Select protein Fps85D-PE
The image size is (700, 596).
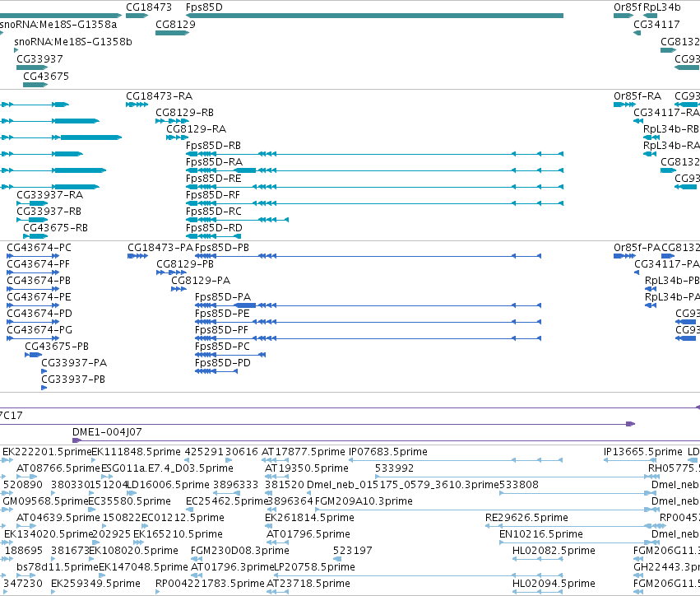tap(222, 314)
